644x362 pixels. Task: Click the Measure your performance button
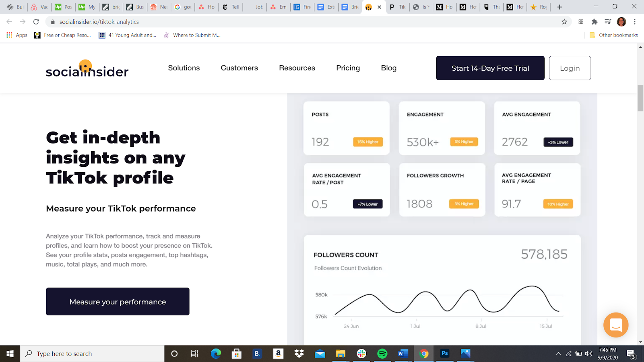[x=118, y=302]
